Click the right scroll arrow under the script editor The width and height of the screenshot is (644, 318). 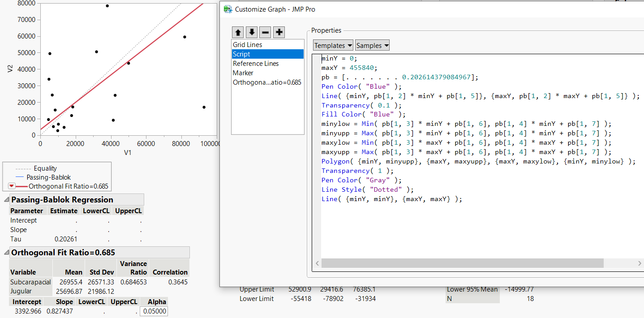[640, 263]
